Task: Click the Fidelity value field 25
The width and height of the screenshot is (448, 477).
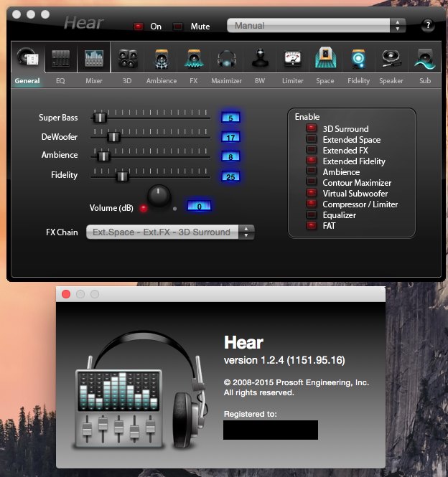Action: point(230,176)
